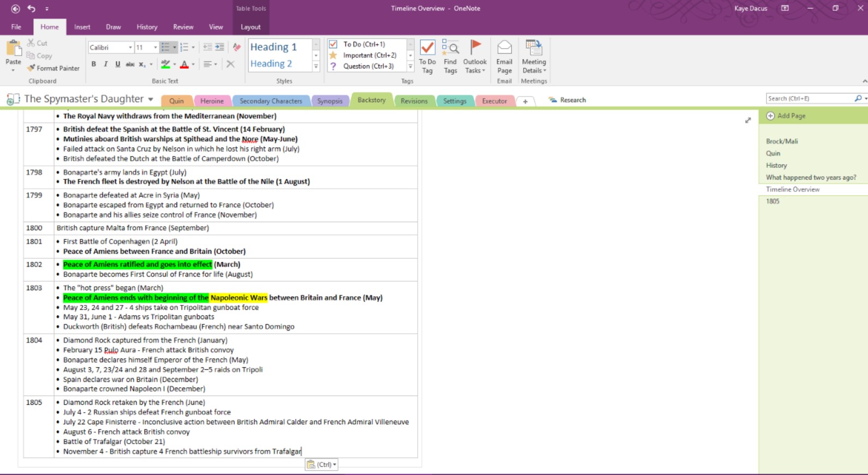Screen dimensions: 868x475
Task: Click the back arrow in title bar
Action: (15, 9)
